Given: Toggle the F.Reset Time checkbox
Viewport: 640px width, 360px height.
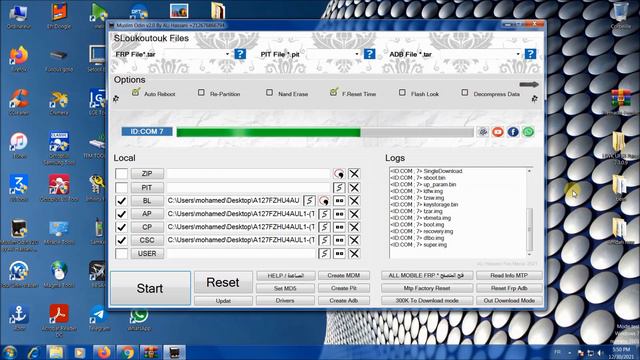Looking at the screenshot, I should point(334,93).
